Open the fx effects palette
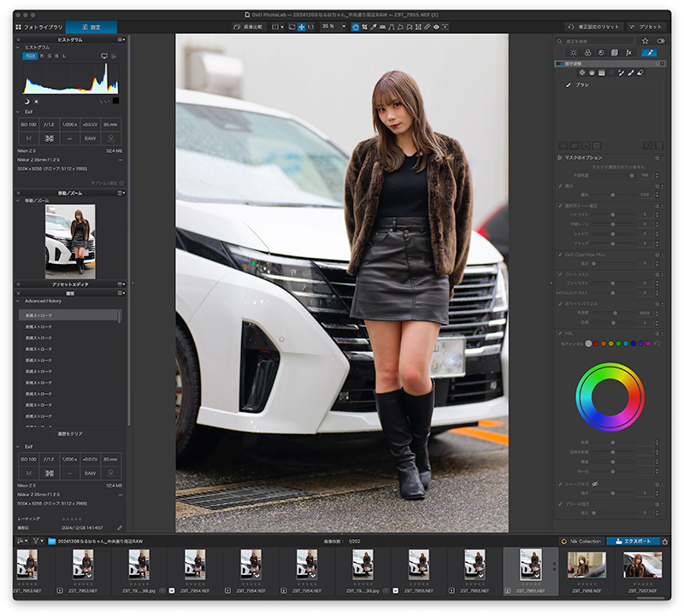Viewport: 684px width, 616px height. 628,53
